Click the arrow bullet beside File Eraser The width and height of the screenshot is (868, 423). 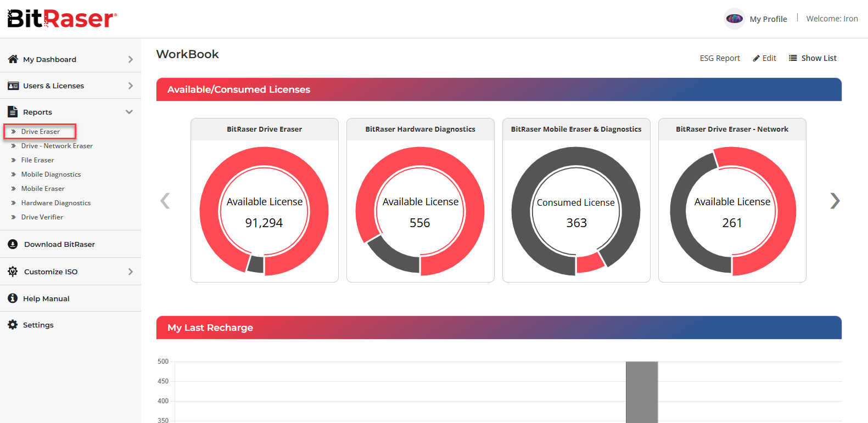tap(13, 160)
